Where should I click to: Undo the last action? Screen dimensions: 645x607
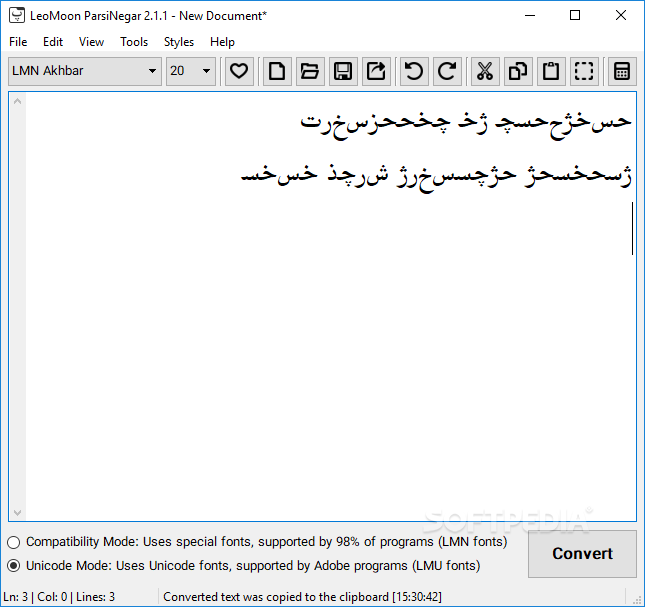[x=414, y=71]
